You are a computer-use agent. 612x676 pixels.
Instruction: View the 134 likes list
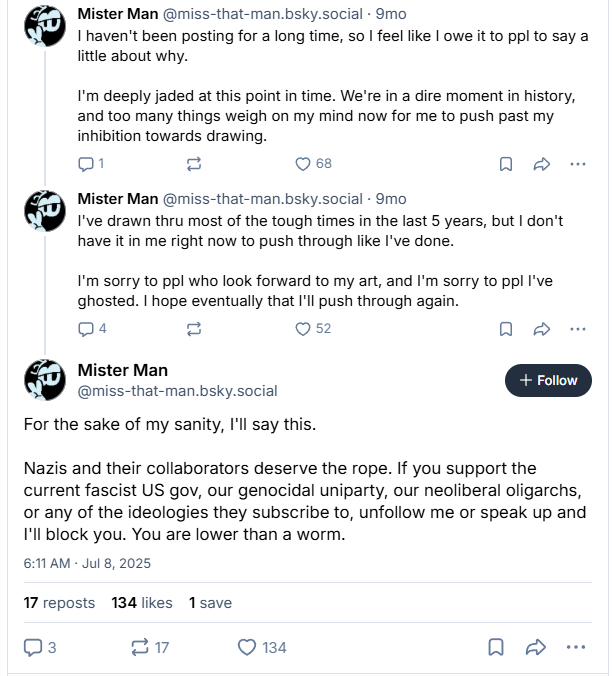click(142, 603)
